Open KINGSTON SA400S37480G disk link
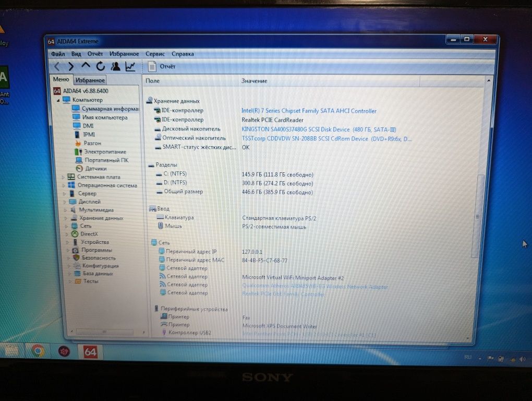This screenshot has width=532, height=401. (319, 129)
